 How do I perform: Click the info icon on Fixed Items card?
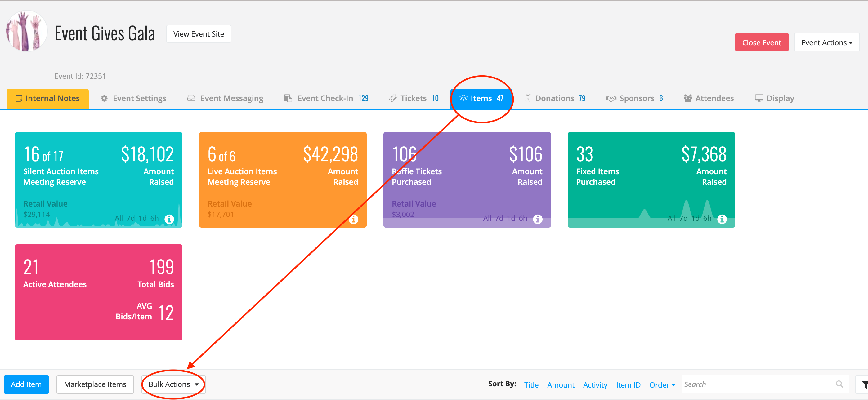(722, 219)
